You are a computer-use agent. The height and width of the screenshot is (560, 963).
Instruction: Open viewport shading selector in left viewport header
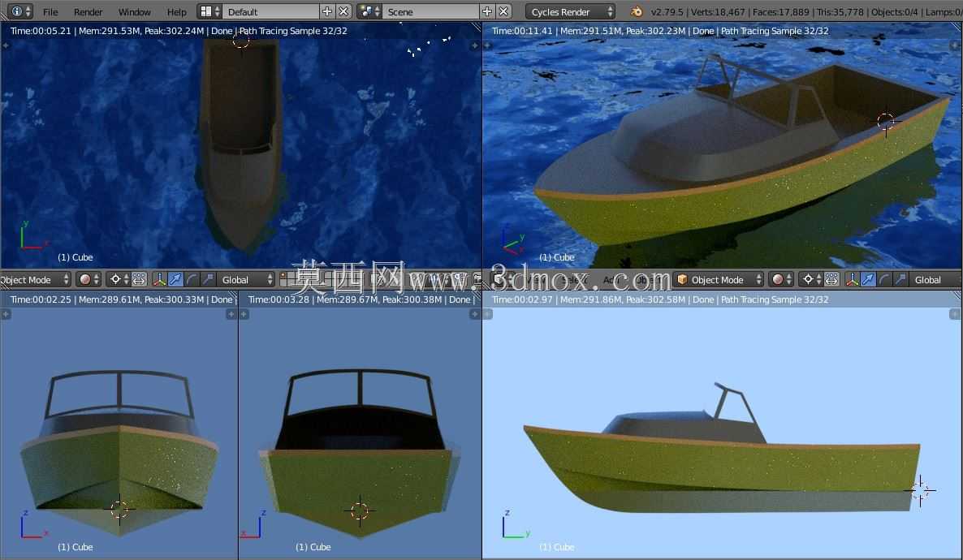[89, 279]
